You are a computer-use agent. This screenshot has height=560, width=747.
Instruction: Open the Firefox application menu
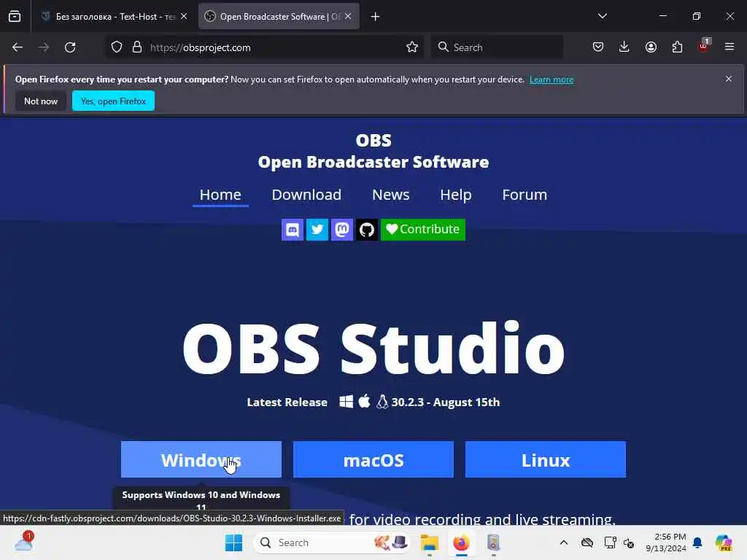(x=729, y=47)
